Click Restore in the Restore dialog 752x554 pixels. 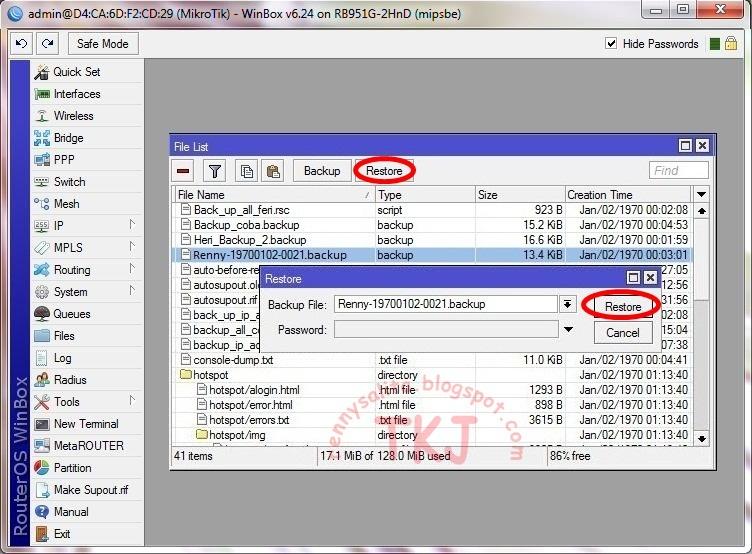pyautogui.click(x=623, y=306)
